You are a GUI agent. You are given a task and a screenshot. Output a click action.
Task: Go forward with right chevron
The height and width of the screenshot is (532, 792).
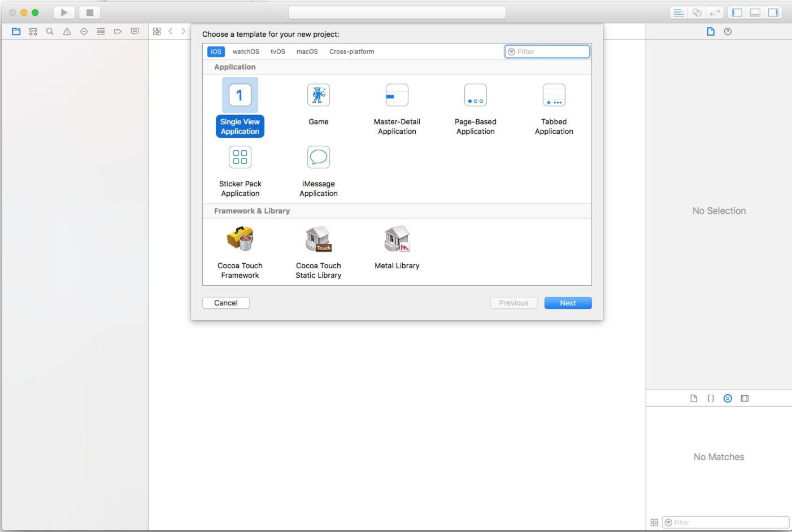[183, 32]
